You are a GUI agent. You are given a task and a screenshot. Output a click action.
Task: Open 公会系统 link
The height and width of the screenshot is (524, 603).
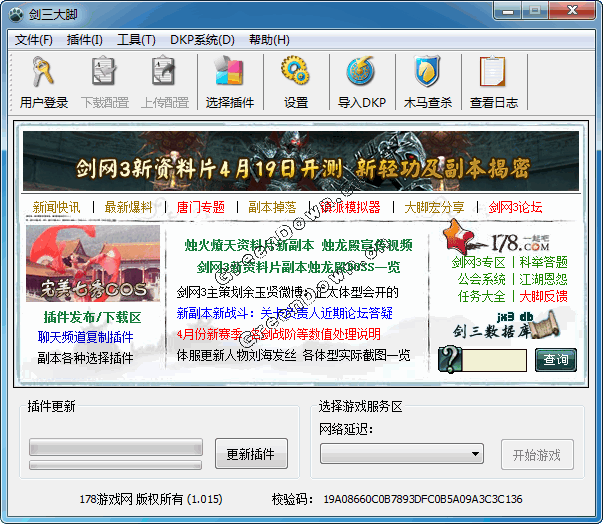(481, 279)
